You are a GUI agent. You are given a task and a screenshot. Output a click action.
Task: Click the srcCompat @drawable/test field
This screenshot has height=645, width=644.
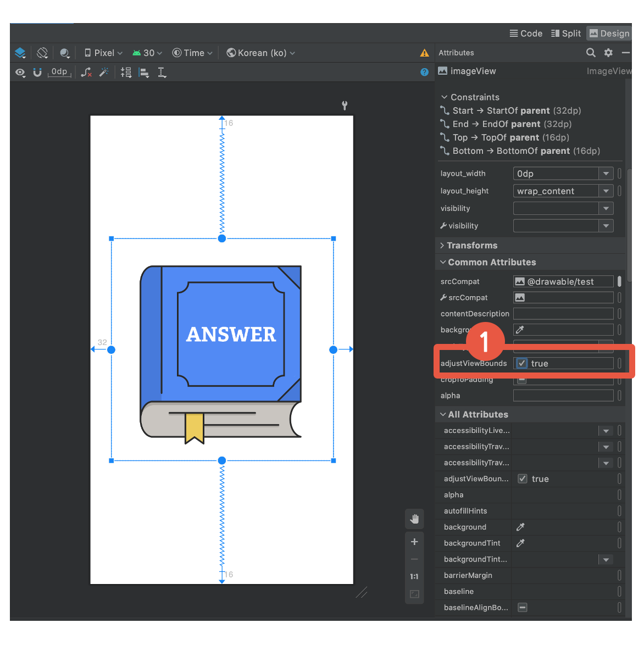[x=563, y=282]
